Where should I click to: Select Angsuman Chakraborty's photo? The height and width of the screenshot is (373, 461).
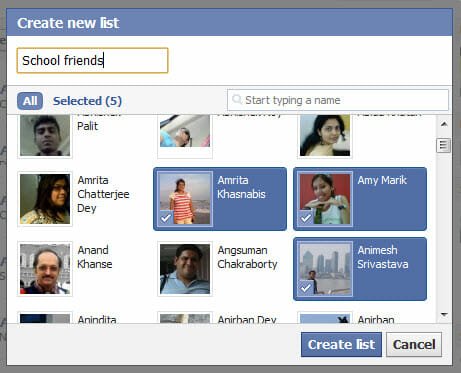(x=185, y=269)
